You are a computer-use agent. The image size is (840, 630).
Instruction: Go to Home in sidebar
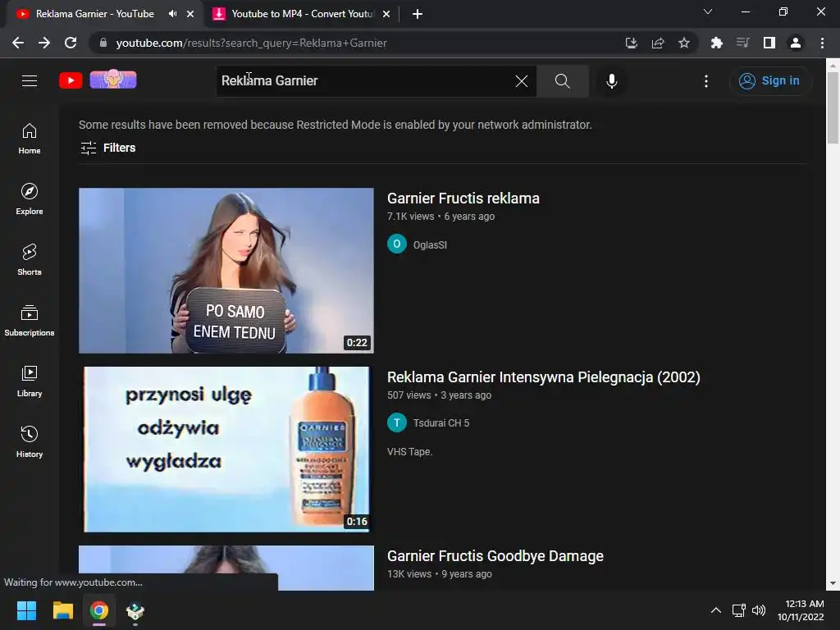coord(30,139)
